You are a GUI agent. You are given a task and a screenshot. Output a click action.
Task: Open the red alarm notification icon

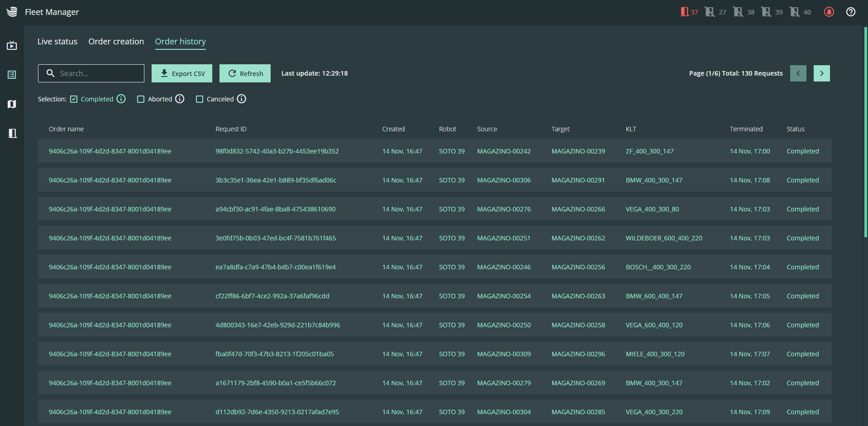coord(829,12)
